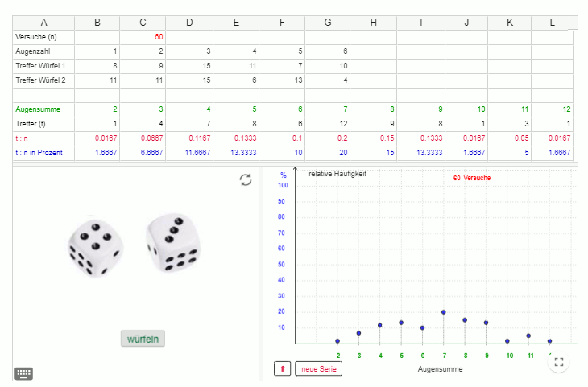
Task: Click the red Versuche value 60 cell
Action: click(143, 37)
